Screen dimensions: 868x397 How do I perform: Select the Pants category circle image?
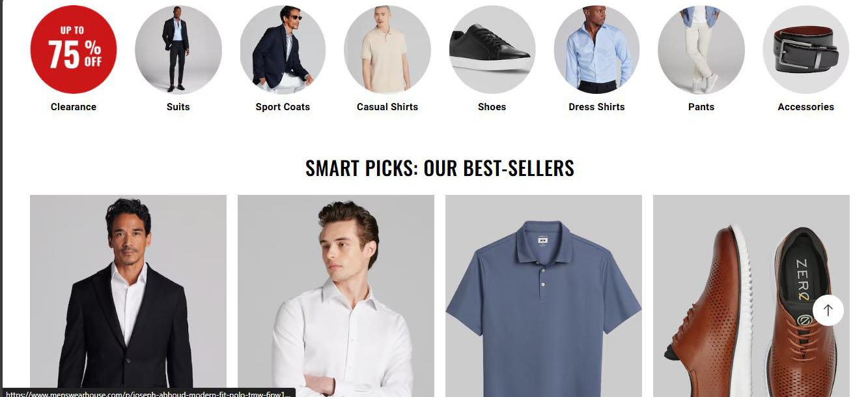(x=701, y=50)
